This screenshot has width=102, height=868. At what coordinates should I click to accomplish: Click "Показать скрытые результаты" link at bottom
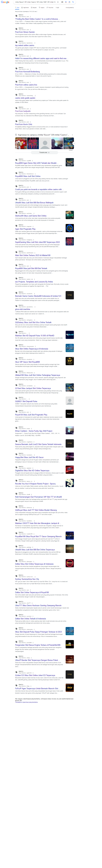(x=26, y=702)
